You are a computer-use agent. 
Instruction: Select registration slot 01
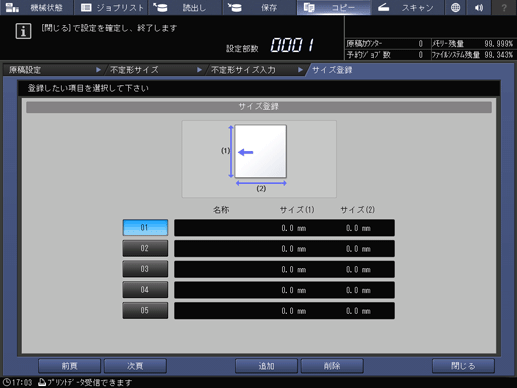(145, 228)
